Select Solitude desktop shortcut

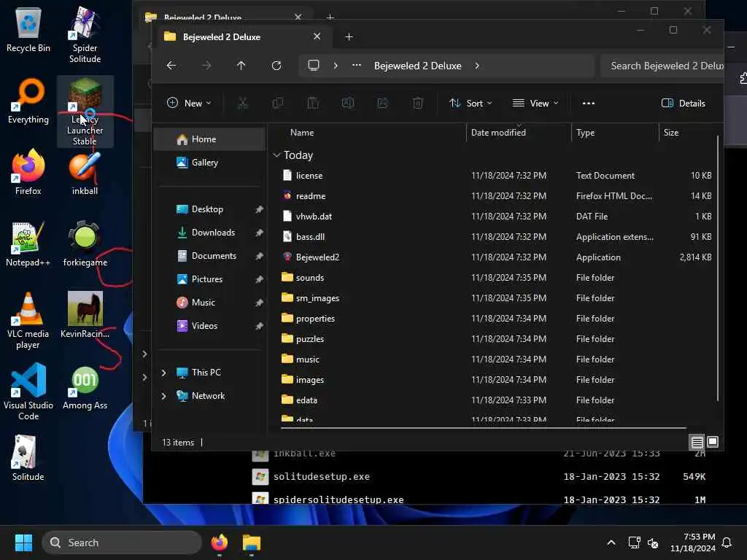click(x=28, y=458)
